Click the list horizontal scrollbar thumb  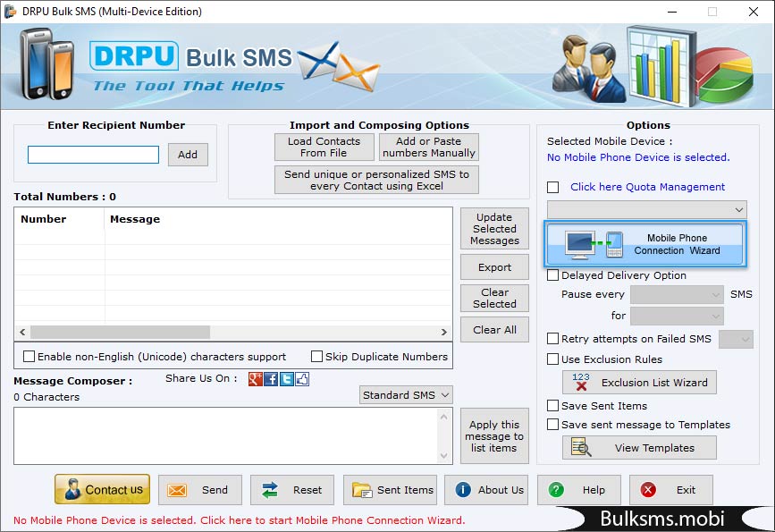[120, 332]
